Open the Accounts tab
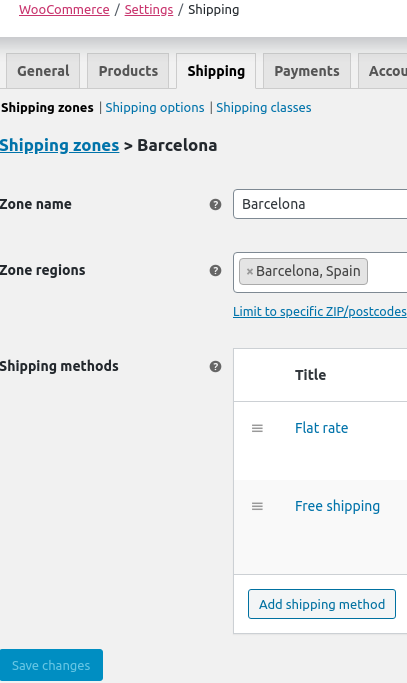Viewport: 407px width, 683px height. (383, 71)
